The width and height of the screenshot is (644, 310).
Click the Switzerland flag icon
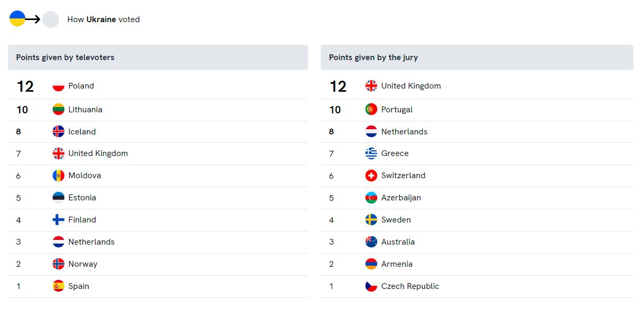(x=371, y=176)
